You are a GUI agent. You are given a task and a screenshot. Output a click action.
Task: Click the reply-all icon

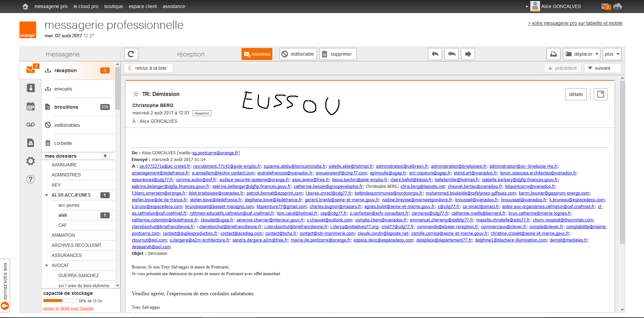(451, 54)
